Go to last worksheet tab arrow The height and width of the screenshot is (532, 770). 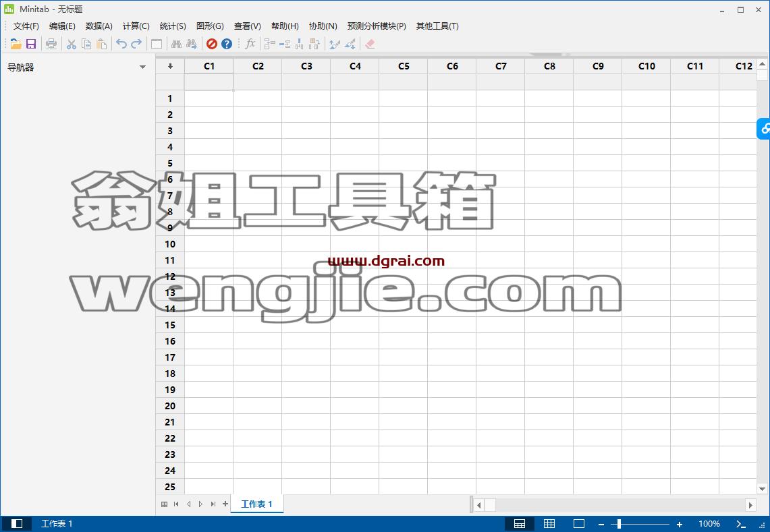pos(213,504)
